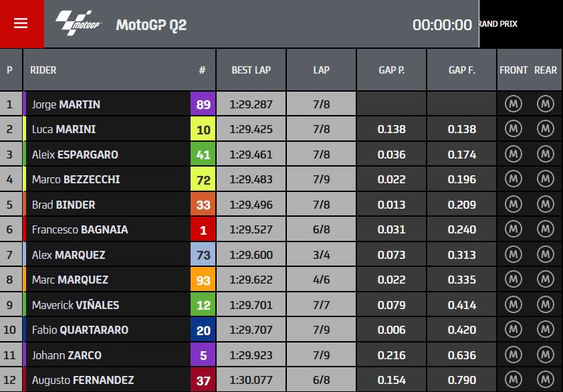The height and width of the screenshot is (392, 563).
Task: Open rider Marco BEZZECCHI's row
Action: click(x=281, y=179)
